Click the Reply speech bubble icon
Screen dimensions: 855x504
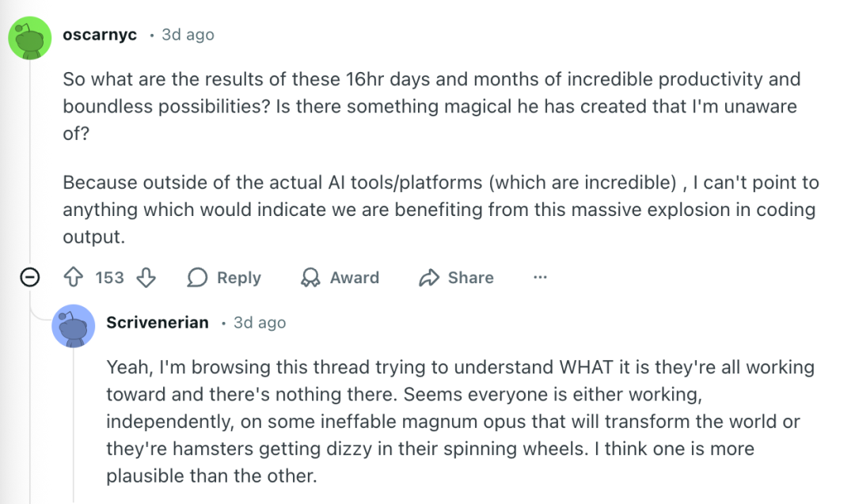coord(197,278)
